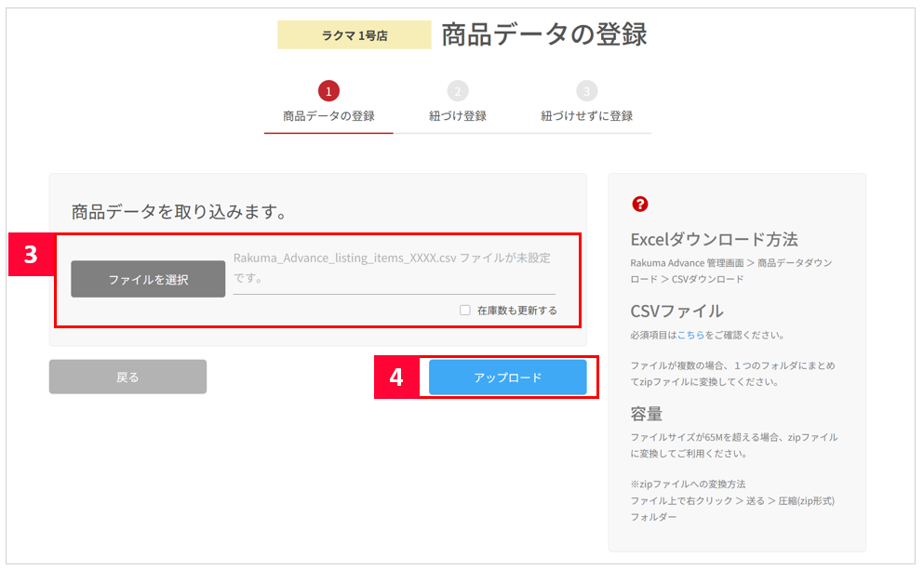Click the Excelダウンロード方法 heading
The width and height of the screenshot is (924, 570).
(714, 239)
